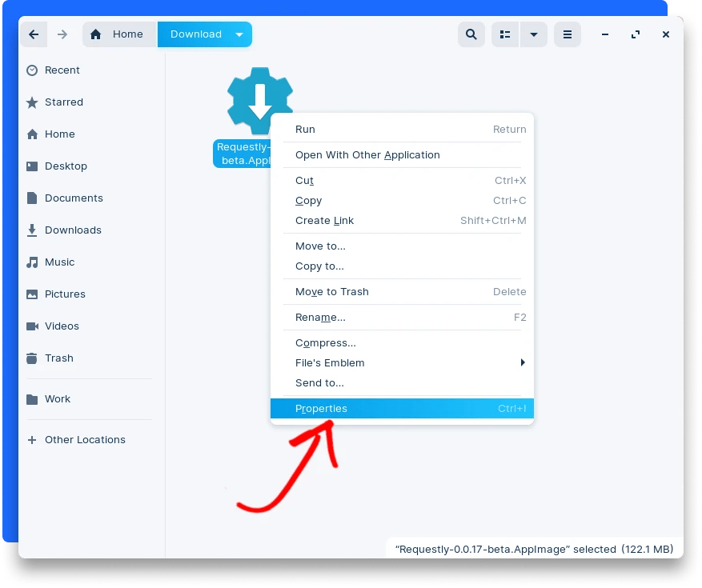The width and height of the screenshot is (702, 588).
Task: Toggle list view icon in toolbar
Action: 505,34
